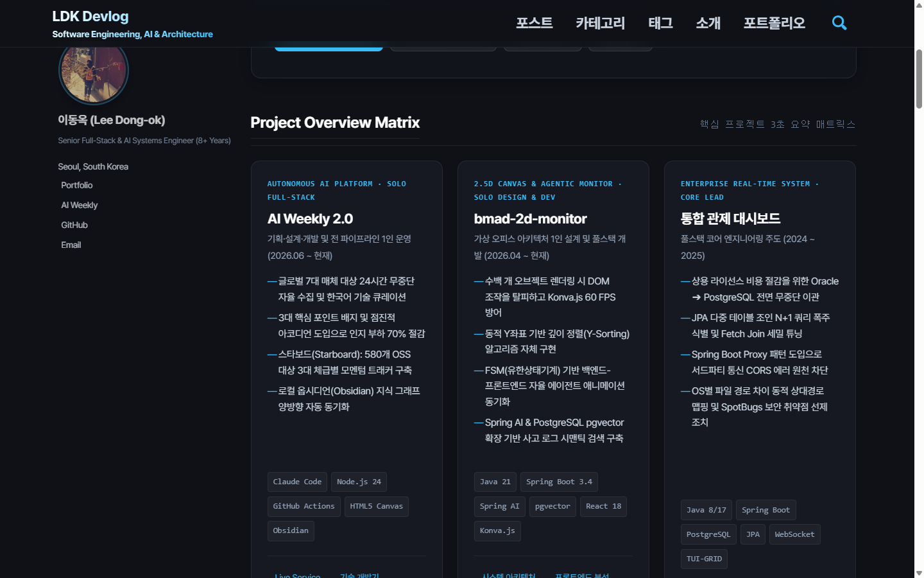Viewport: 924px width, 578px height.
Task: Click the scrollbar up arrow
Action: tap(919, 4)
